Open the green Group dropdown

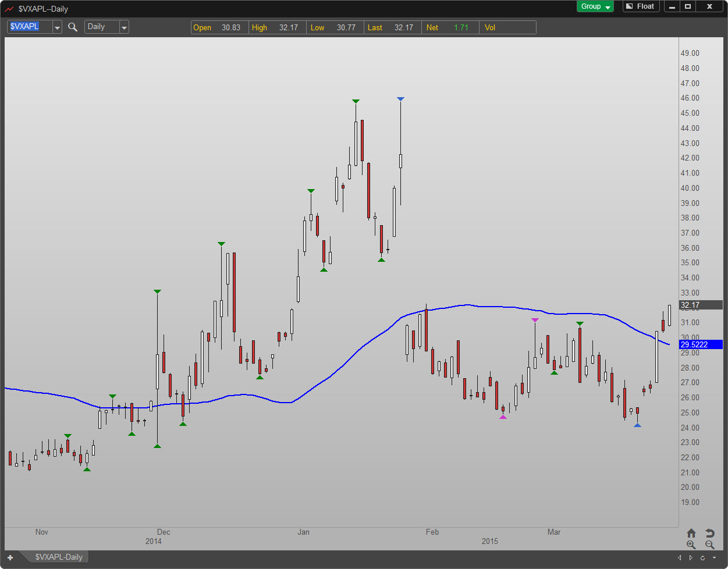595,6
